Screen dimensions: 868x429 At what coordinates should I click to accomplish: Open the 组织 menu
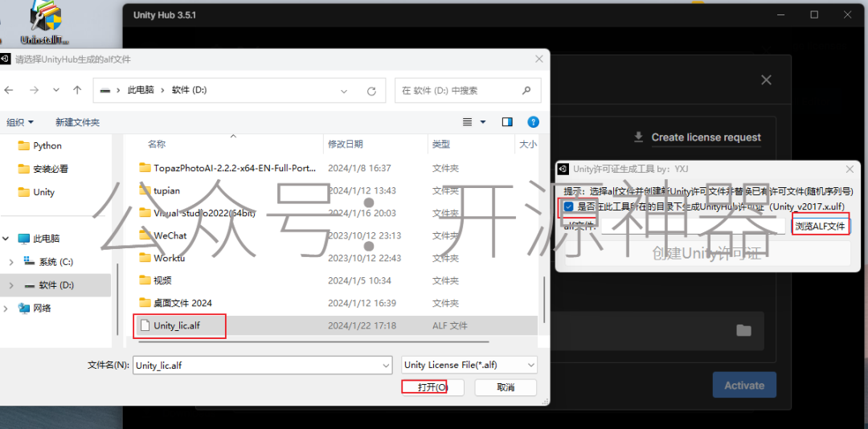coord(20,122)
